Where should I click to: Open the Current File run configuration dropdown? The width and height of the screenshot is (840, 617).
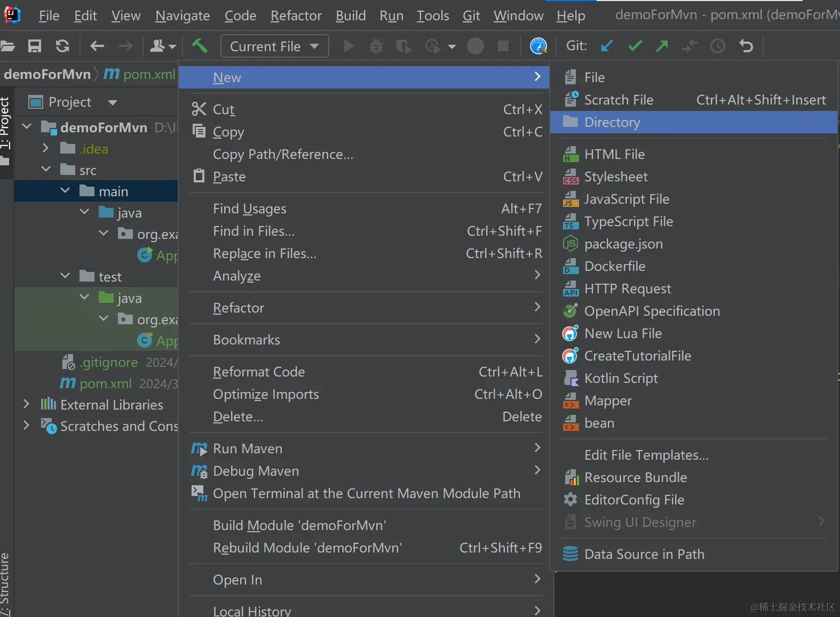click(274, 46)
